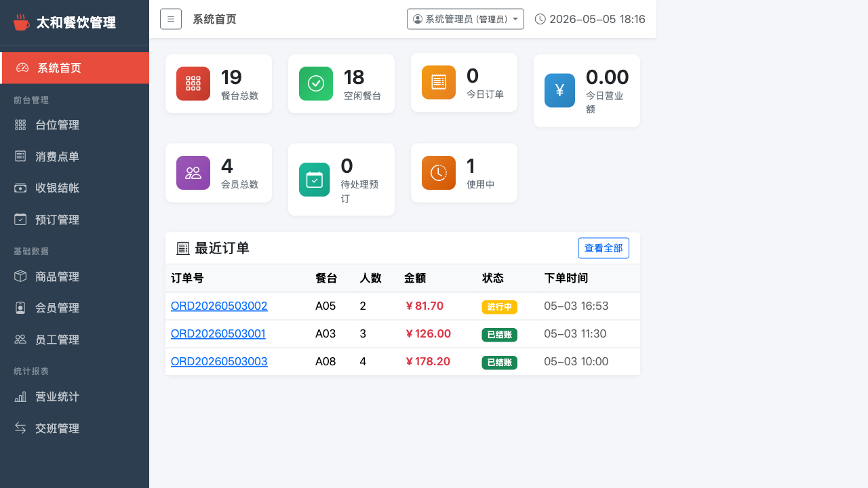Click the 查看全部 button

point(604,248)
